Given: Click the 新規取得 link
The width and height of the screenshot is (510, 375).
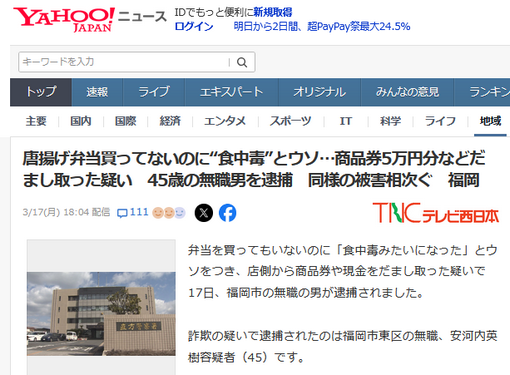Looking at the screenshot, I should click(x=273, y=12).
